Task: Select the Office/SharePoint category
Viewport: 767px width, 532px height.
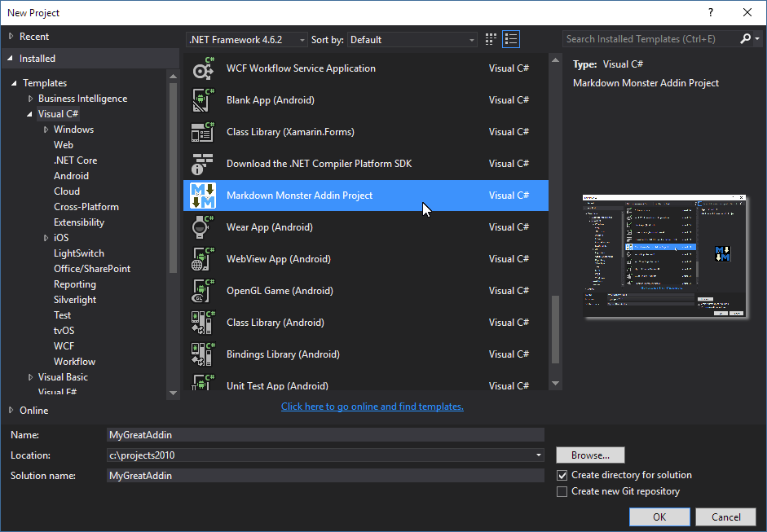Action: pos(92,269)
